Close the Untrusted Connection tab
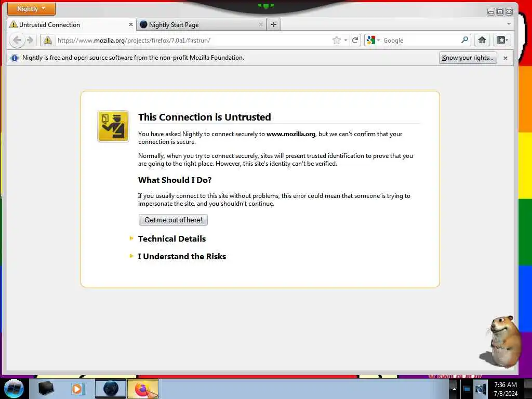 click(x=130, y=24)
